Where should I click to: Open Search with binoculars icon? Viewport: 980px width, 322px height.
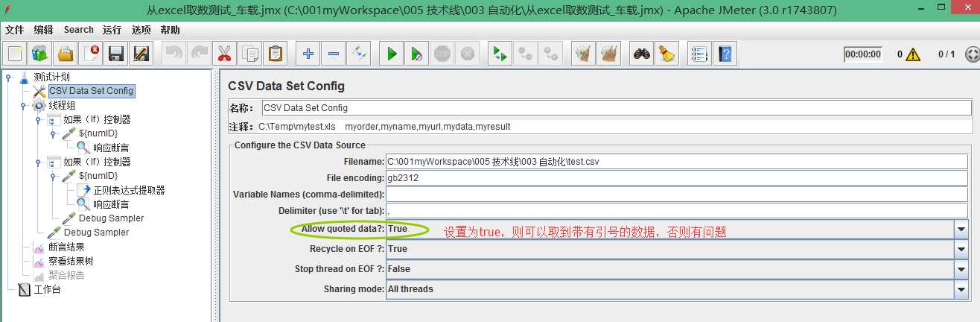[642, 54]
